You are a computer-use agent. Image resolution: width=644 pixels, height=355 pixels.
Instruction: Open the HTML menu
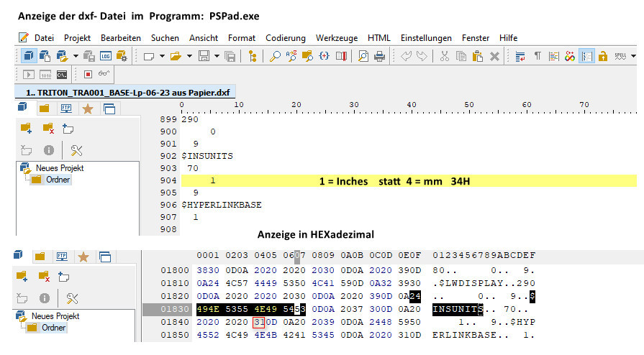tap(378, 38)
